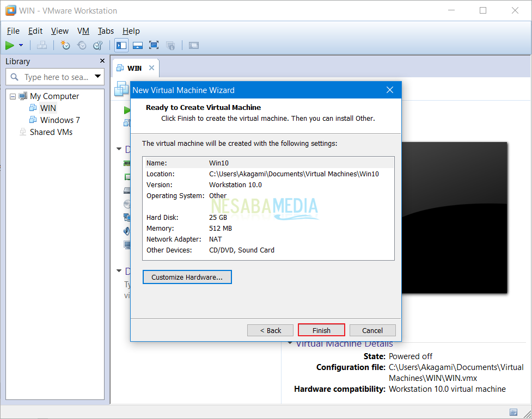Click Finish to create the virtual machine
Screen dimensions: 532x419
coord(321,330)
